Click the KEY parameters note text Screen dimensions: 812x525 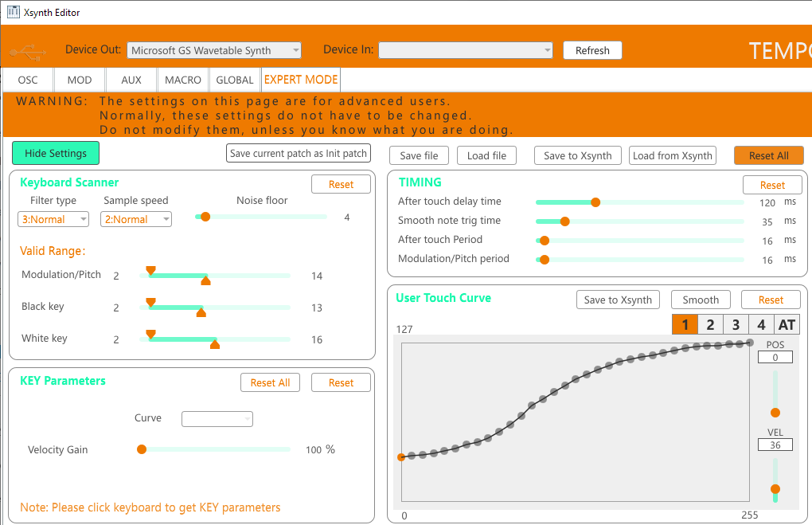150,507
